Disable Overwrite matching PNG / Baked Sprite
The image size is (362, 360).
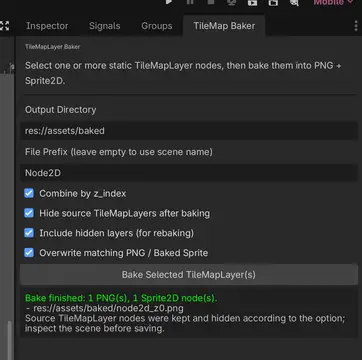click(29, 253)
